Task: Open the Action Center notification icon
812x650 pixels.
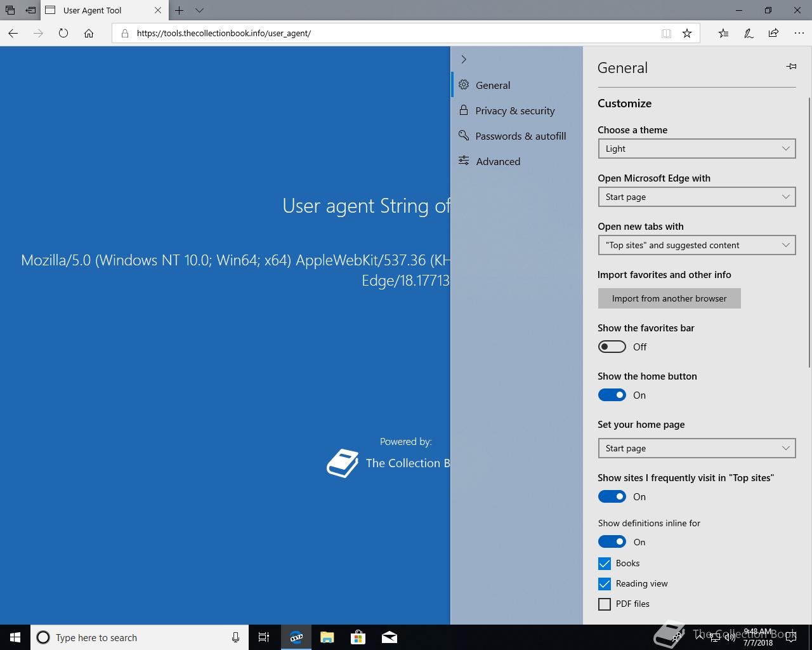Action: coord(791,637)
